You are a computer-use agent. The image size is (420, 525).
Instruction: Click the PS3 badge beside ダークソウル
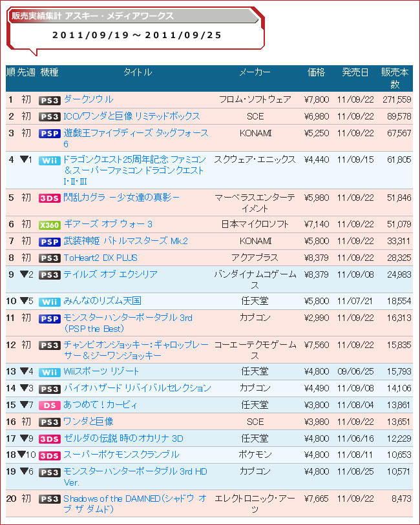point(50,101)
